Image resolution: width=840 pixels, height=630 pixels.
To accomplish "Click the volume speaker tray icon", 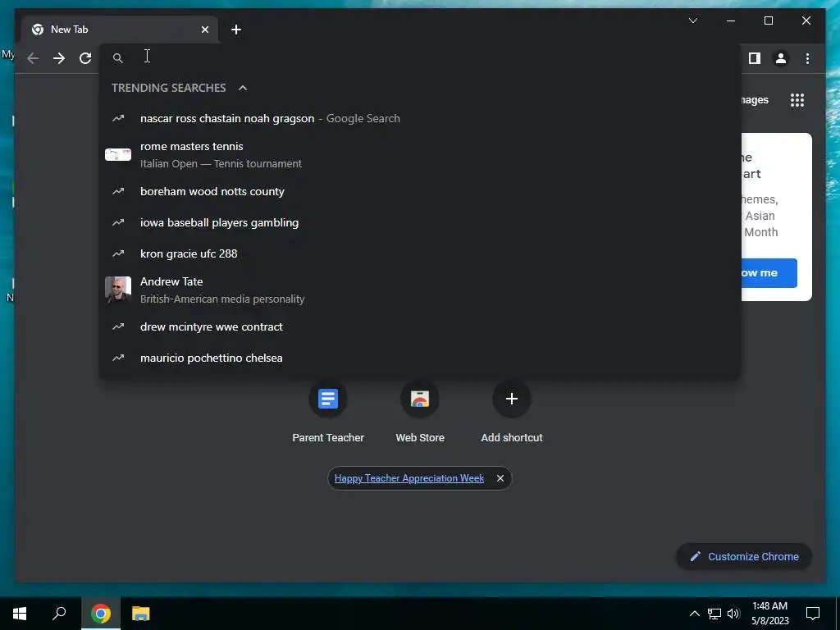I will 733,614.
